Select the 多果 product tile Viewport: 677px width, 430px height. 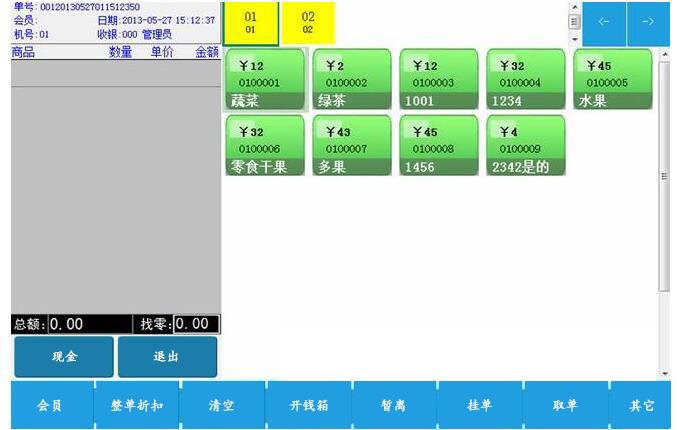point(352,146)
